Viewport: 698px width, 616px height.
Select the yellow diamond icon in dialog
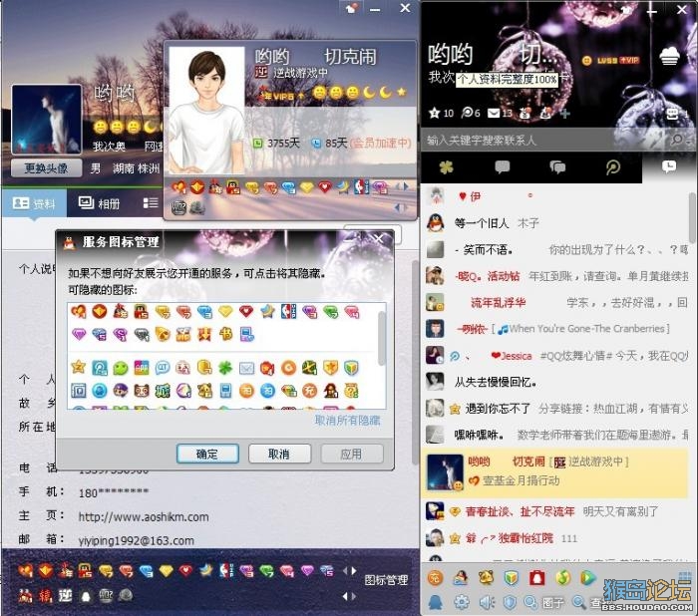pos(225,312)
